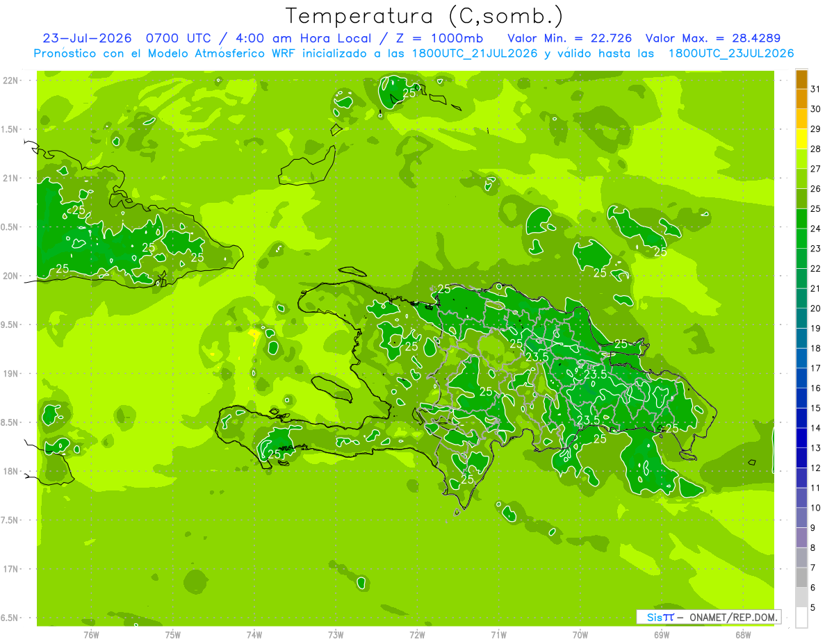Click the legend band between 22 and 23
The width and height of the screenshot is (834, 644).
click(801, 259)
